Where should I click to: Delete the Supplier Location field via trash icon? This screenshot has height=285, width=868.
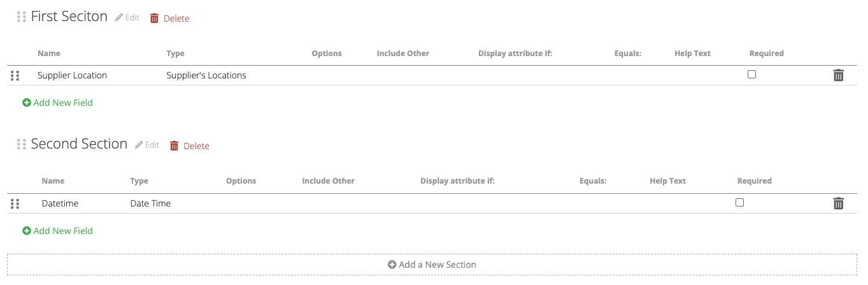pos(838,75)
